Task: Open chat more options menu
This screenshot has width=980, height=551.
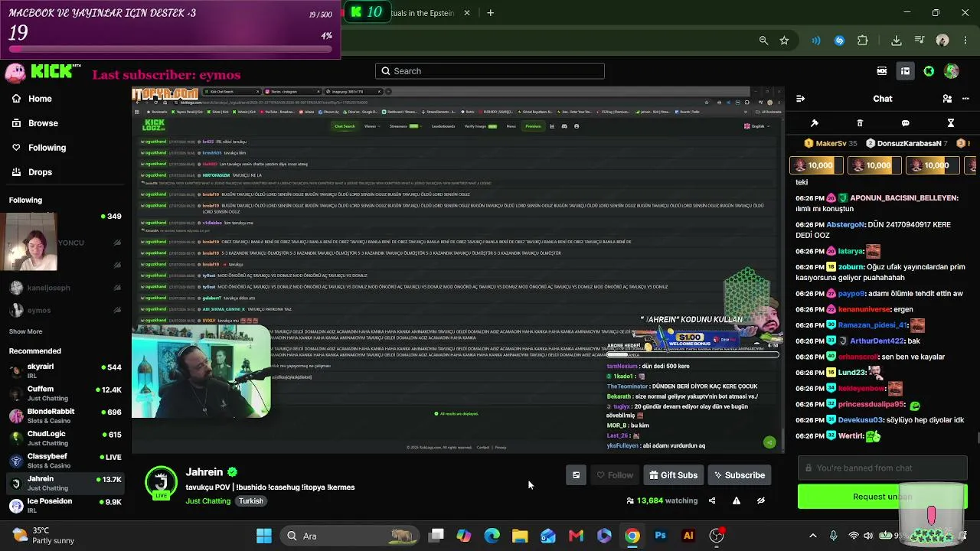Action: click(967, 99)
